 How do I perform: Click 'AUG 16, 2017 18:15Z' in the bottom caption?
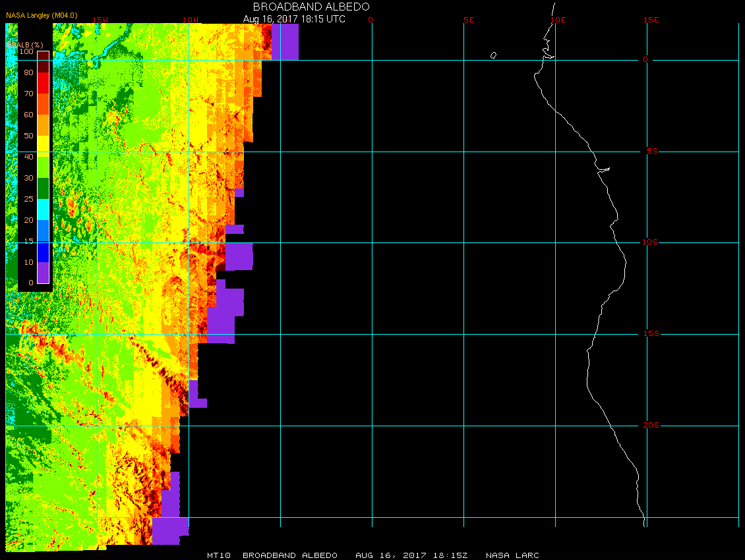pos(411,555)
